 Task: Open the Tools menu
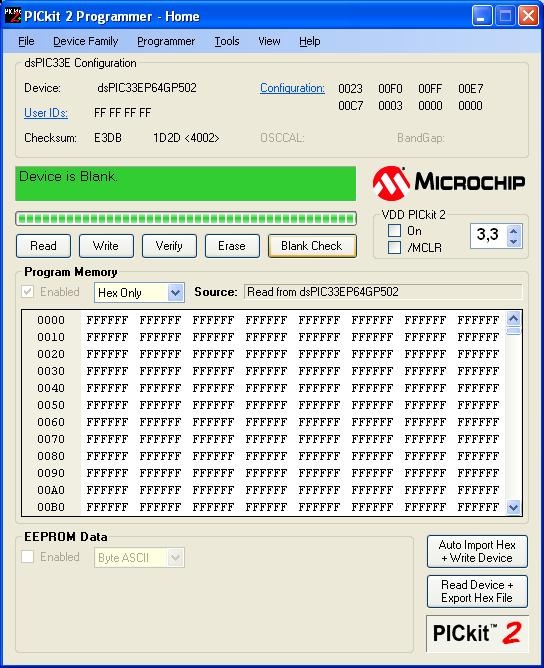pos(227,41)
